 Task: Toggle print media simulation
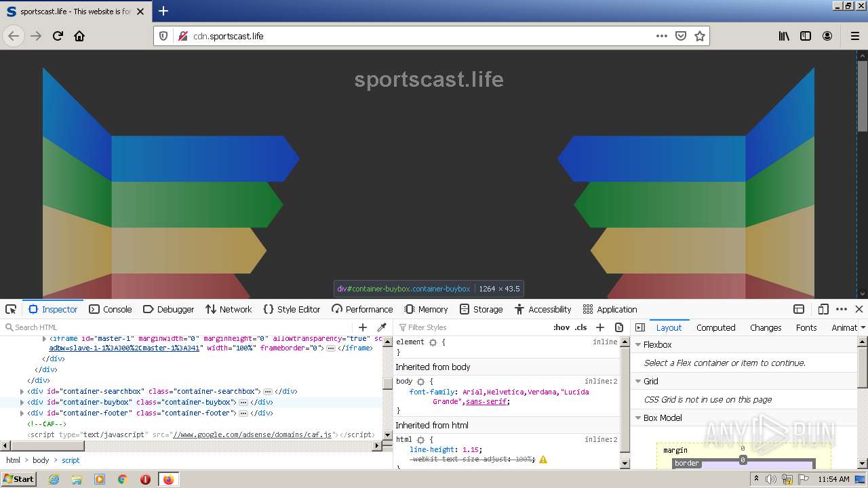point(619,327)
